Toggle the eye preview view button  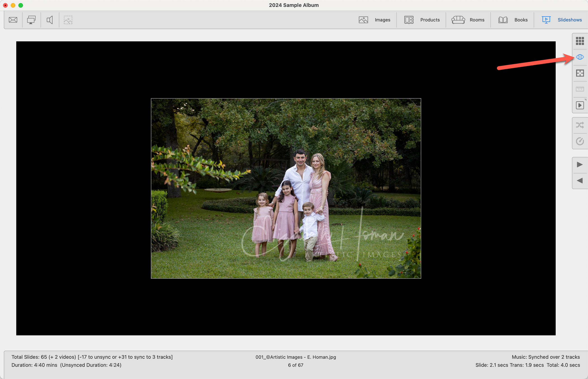point(580,57)
